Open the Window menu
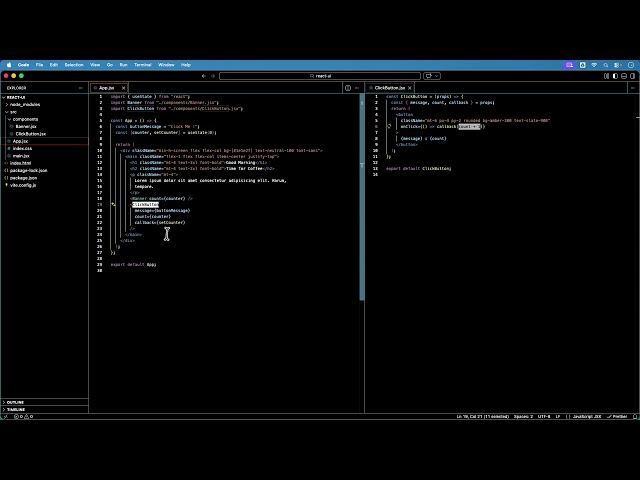 pos(166,65)
